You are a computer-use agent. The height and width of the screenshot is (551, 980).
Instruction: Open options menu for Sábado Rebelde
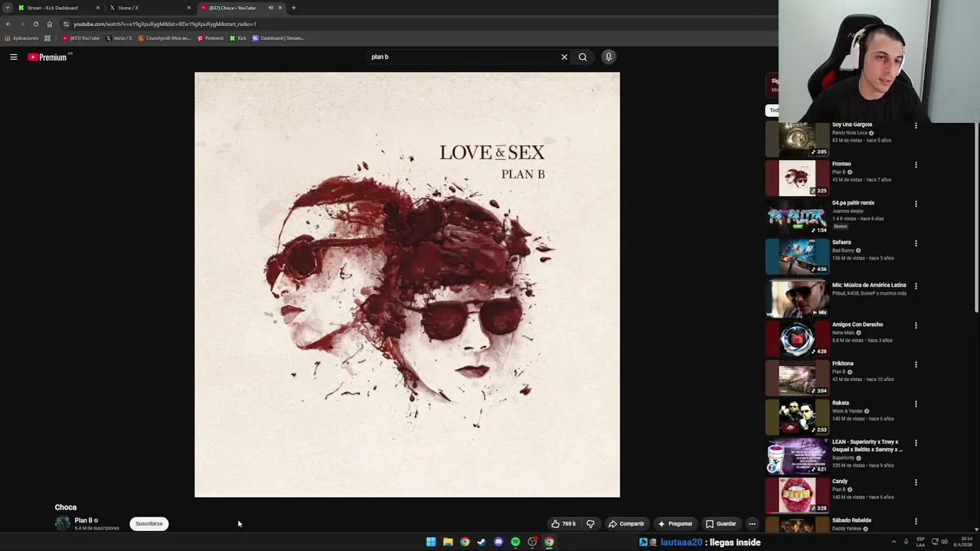point(916,521)
